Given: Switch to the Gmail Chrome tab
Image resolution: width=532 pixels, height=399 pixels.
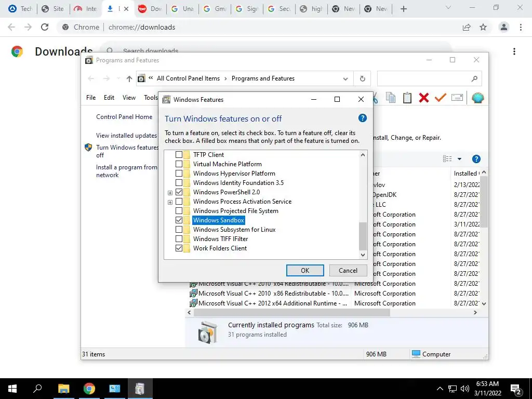Looking at the screenshot, I should (x=215, y=9).
